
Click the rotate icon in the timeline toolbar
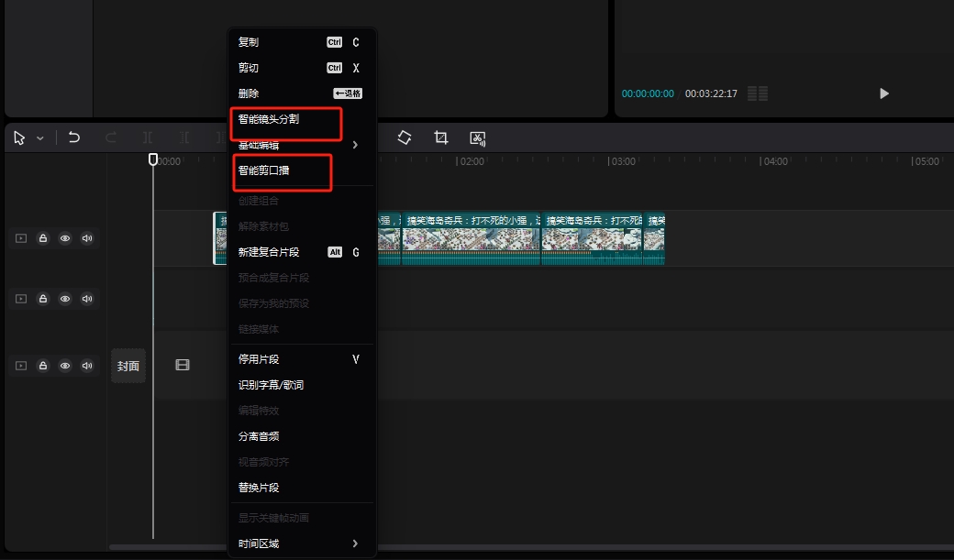tap(405, 137)
